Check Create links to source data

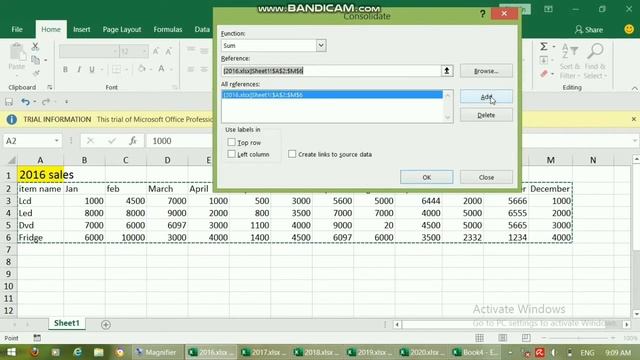point(292,154)
